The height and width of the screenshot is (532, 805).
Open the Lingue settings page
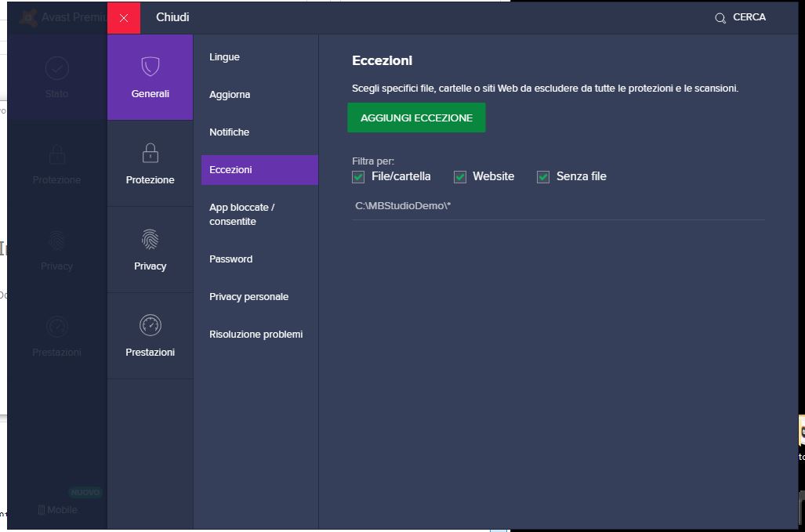(224, 57)
